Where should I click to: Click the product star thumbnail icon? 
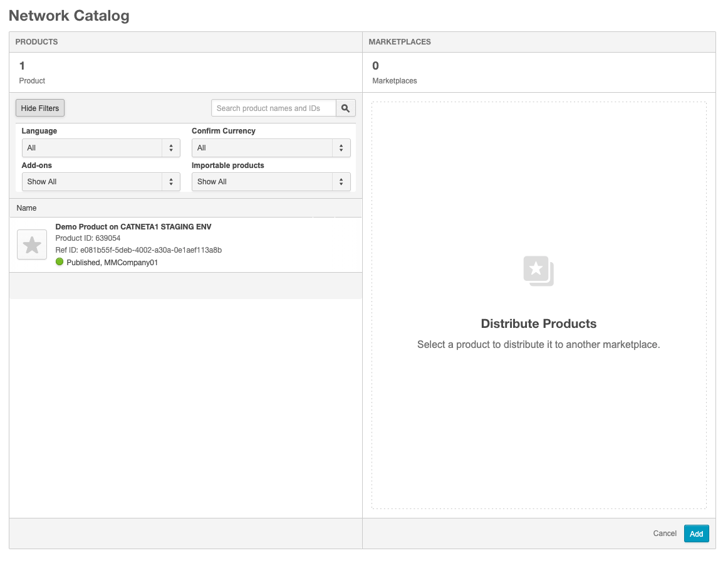tap(32, 245)
